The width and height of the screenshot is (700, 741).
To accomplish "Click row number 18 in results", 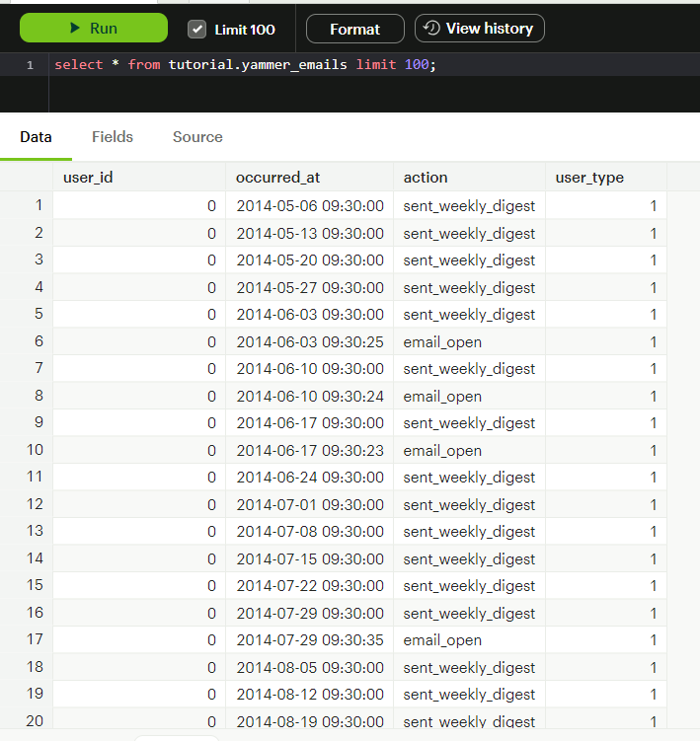I will [35, 667].
